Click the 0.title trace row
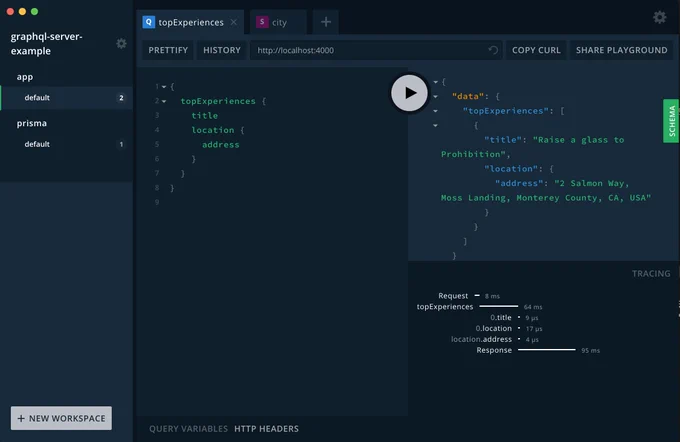 [x=514, y=318]
